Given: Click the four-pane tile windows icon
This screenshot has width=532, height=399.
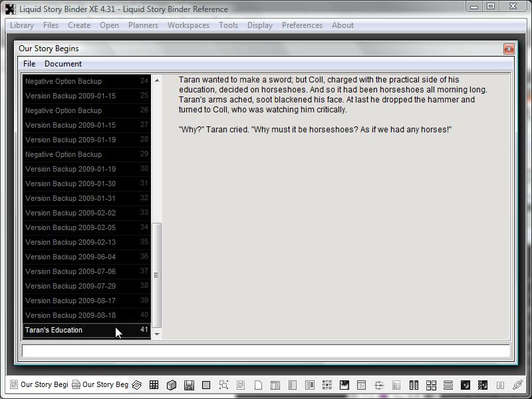Looking at the screenshot, I should pos(431,385).
